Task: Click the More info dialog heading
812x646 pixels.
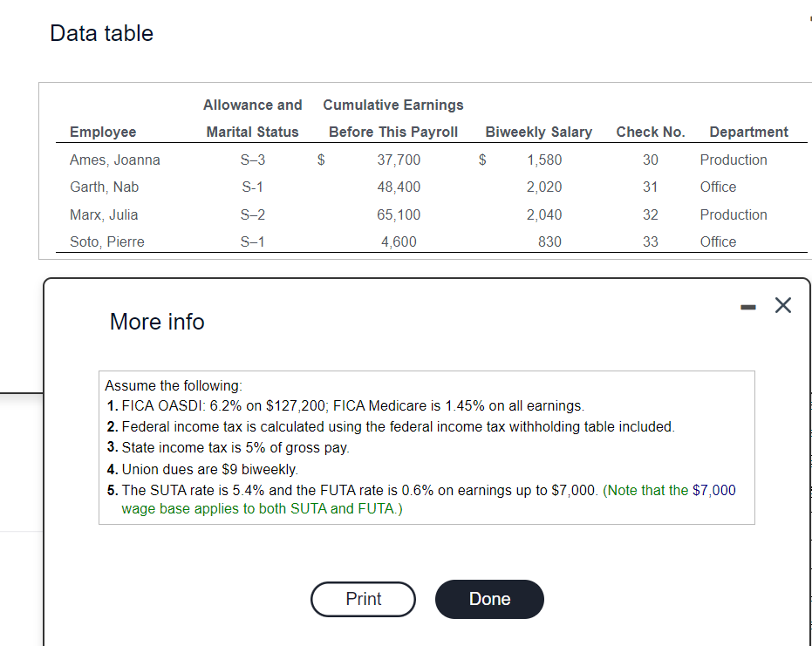Action: 156,322
